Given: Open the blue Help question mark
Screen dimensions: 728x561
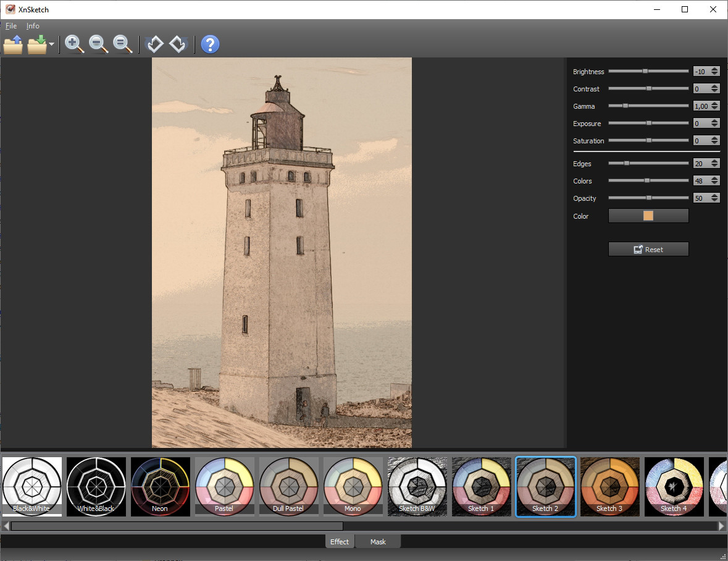Looking at the screenshot, I should [x=210, y=44].
